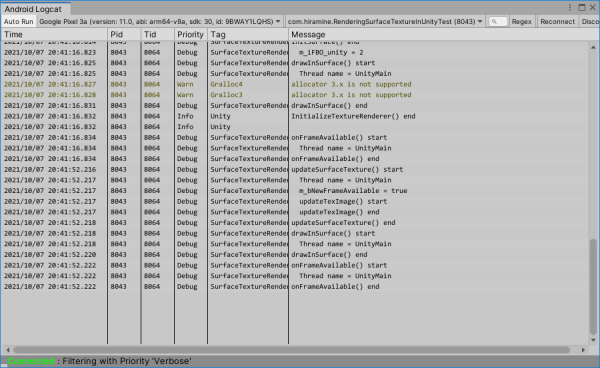
Task: Click the 'drawInSurface() start' at 20:41:52.218
Action: [x=333, y=233]
